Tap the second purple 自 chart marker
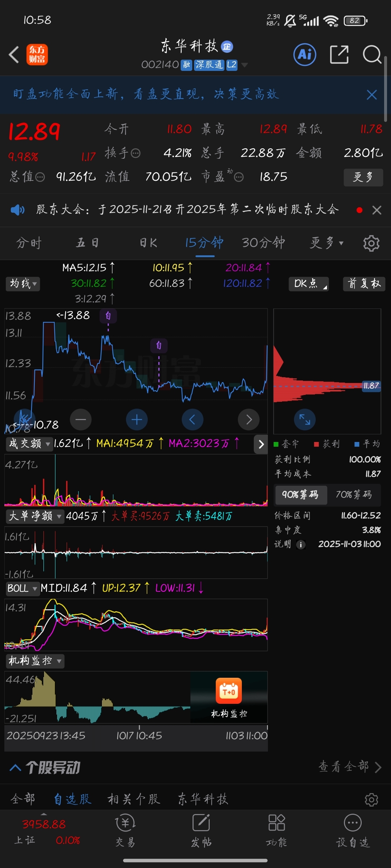 (159, 345)
